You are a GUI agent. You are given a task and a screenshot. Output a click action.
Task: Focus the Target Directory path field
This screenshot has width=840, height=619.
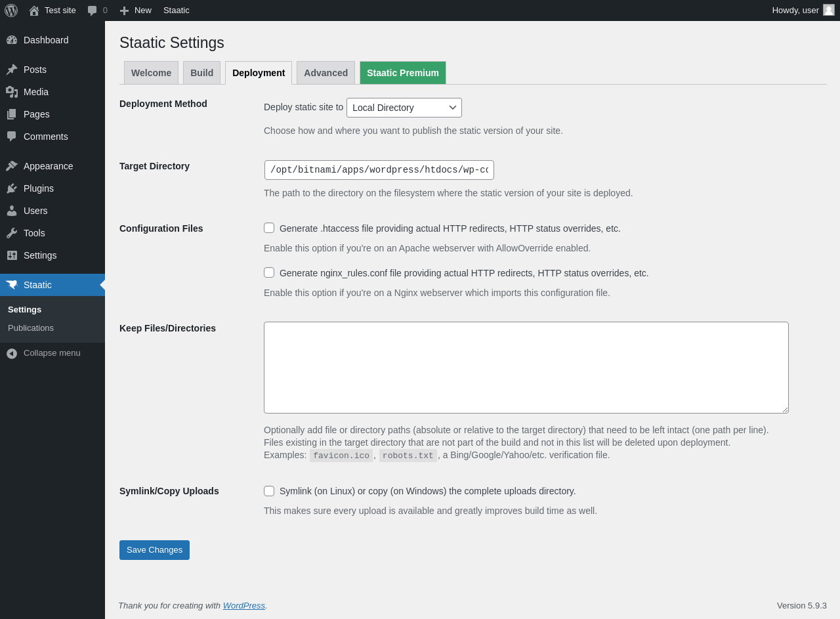(379, 170)
